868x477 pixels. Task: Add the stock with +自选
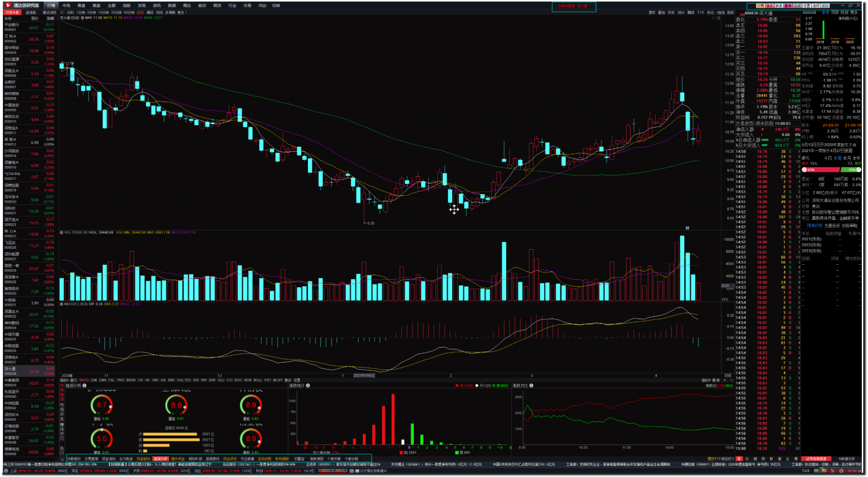[x=721, y=12]
